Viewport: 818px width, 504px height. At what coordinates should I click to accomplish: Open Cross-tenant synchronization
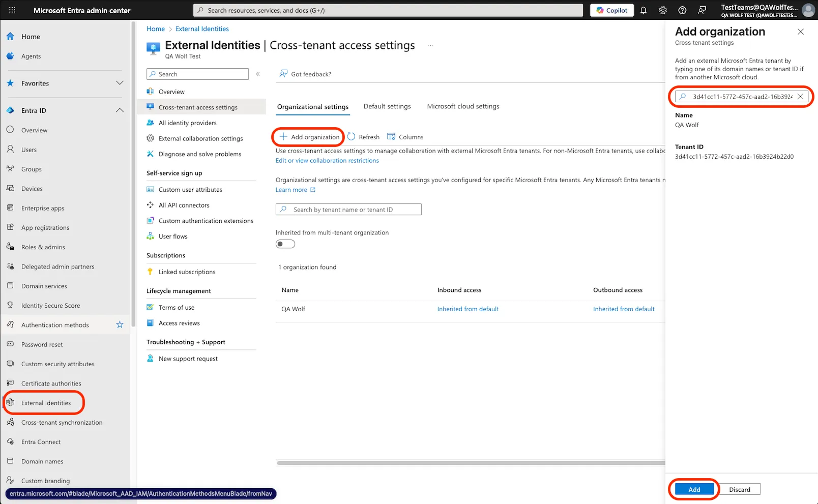click(x=62, y=423)
